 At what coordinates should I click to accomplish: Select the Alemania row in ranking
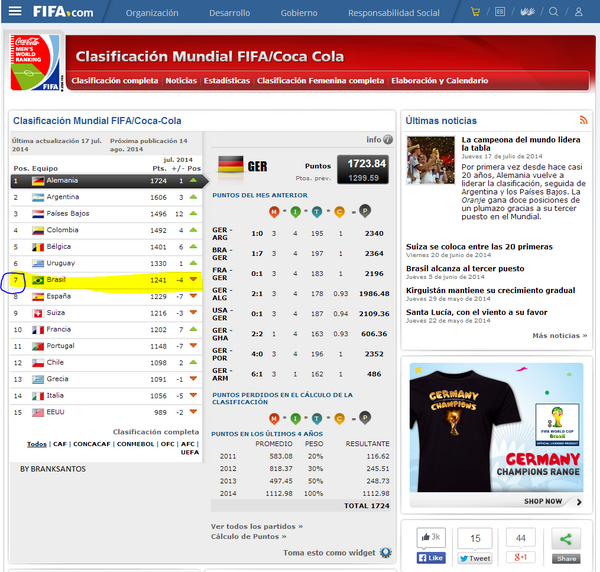pos(109,181)
